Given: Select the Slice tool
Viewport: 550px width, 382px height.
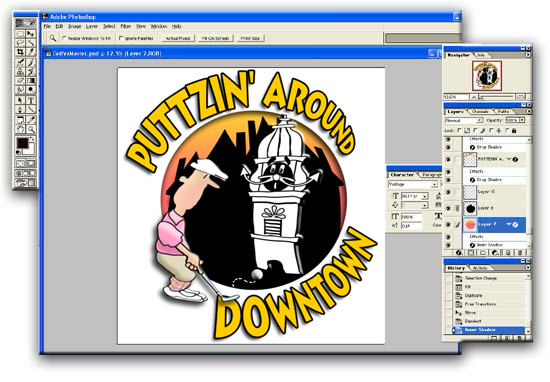Looking at the screenshot, I should point(31,52).
